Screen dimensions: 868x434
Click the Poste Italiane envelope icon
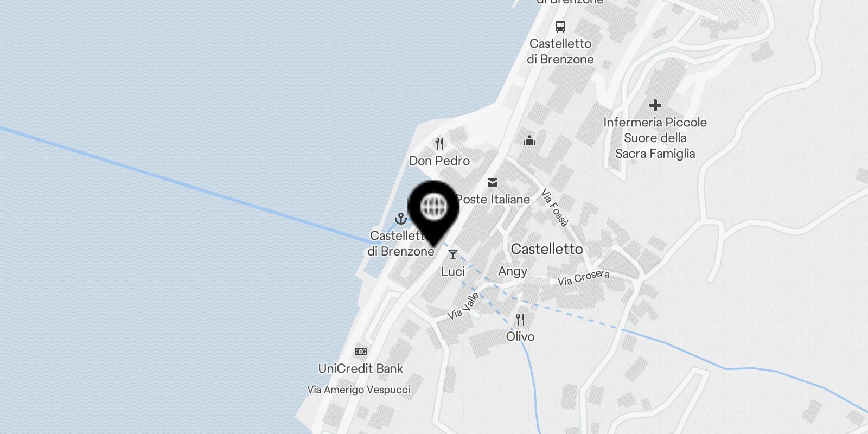click(x=493, y=183)
